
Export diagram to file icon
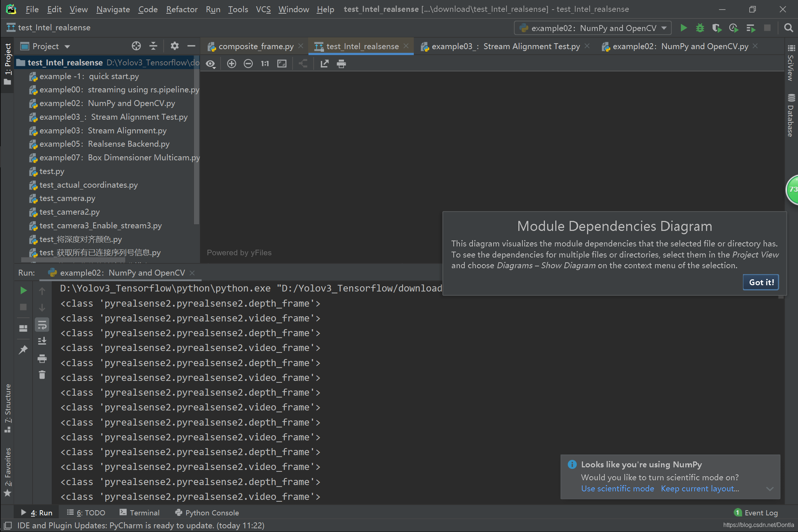tap(324, 64)
